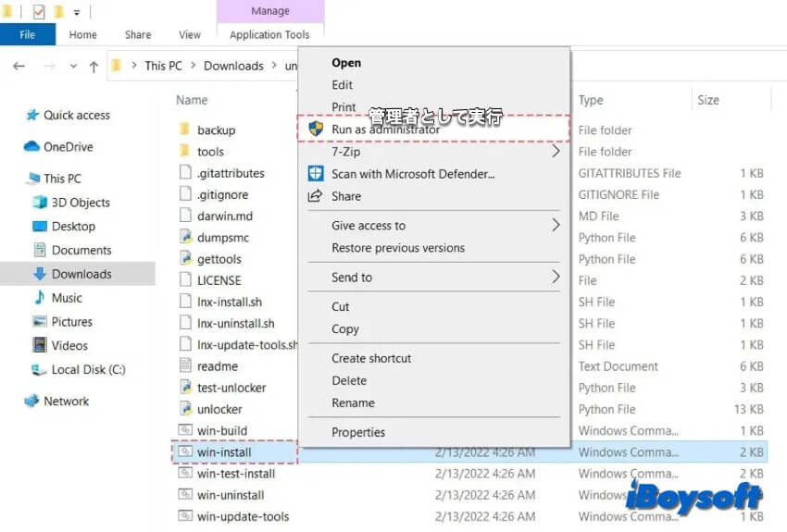Viewport: 787px width, 532px height.
Task: Sort by the Size column header
Action: pyautogui.click(x=708, y=100)
